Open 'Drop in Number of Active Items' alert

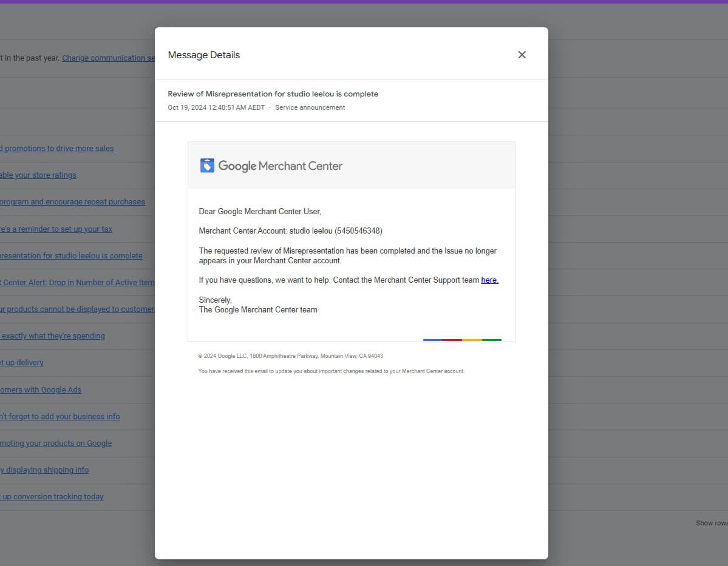click(x=77, y=283)
